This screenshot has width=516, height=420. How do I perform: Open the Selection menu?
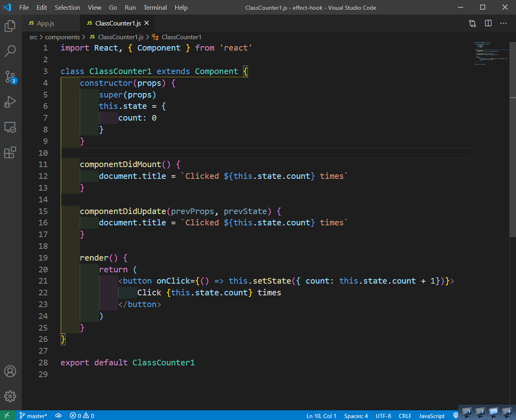click(67, 7)
